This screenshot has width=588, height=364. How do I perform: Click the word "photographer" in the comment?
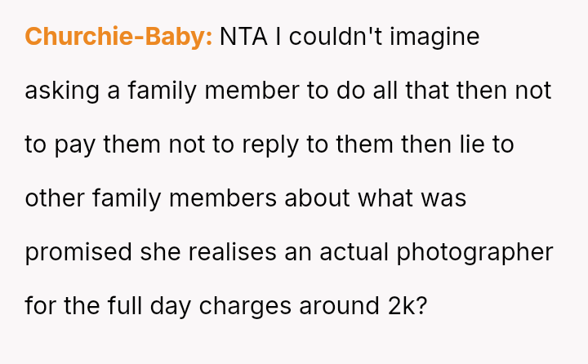[x=475, y=252]
